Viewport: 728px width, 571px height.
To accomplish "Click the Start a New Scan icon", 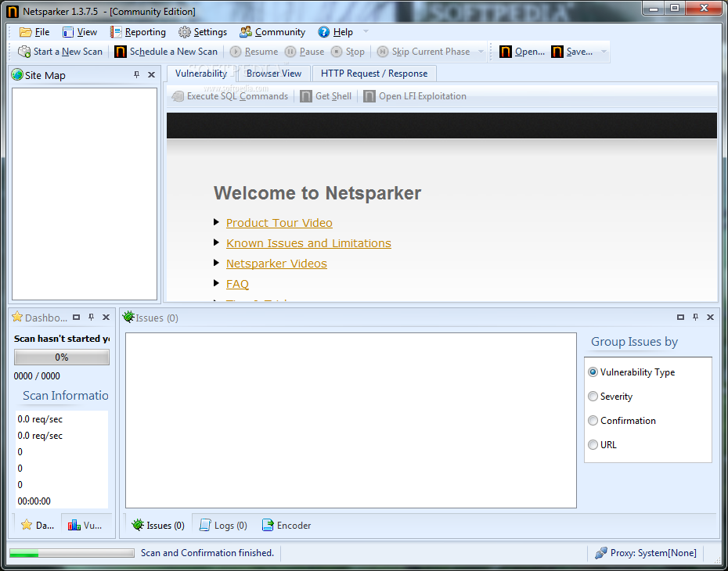I will pos(24,52).
